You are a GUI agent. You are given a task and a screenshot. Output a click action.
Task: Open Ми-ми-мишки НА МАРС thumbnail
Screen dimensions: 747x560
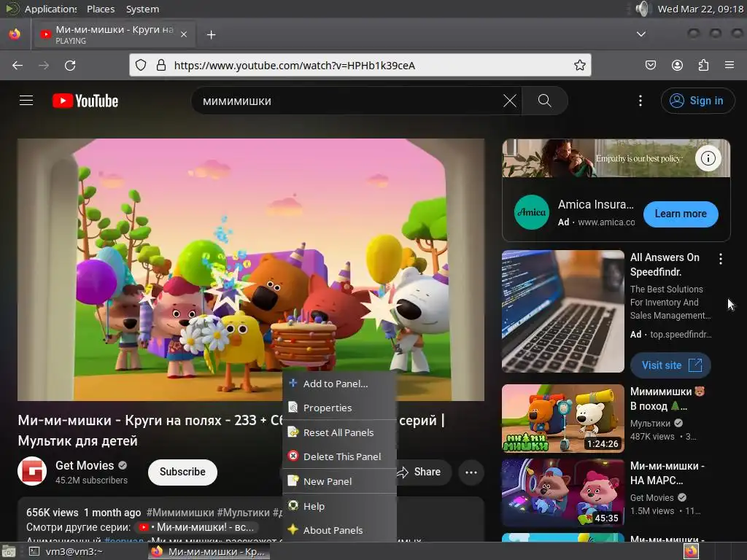point(562,492)
